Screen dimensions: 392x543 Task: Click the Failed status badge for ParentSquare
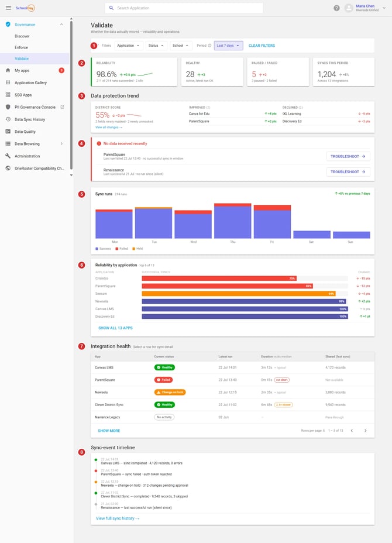[x=163, y=380]
